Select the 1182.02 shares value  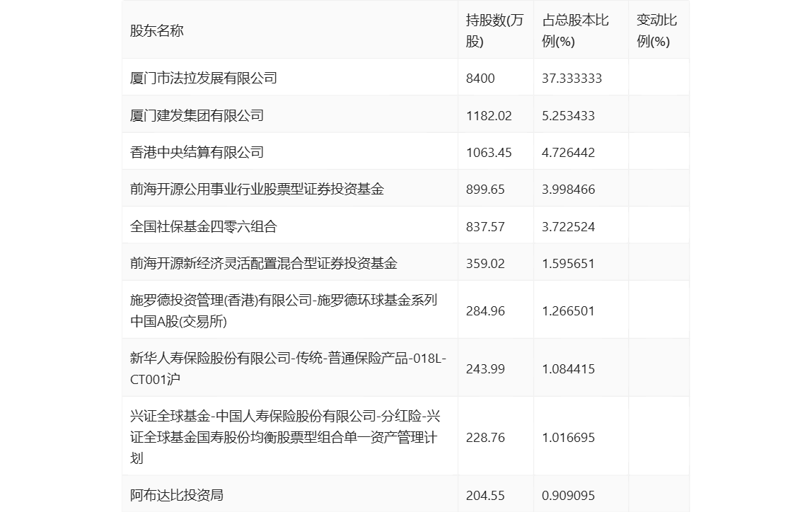(x=489, y=115)
